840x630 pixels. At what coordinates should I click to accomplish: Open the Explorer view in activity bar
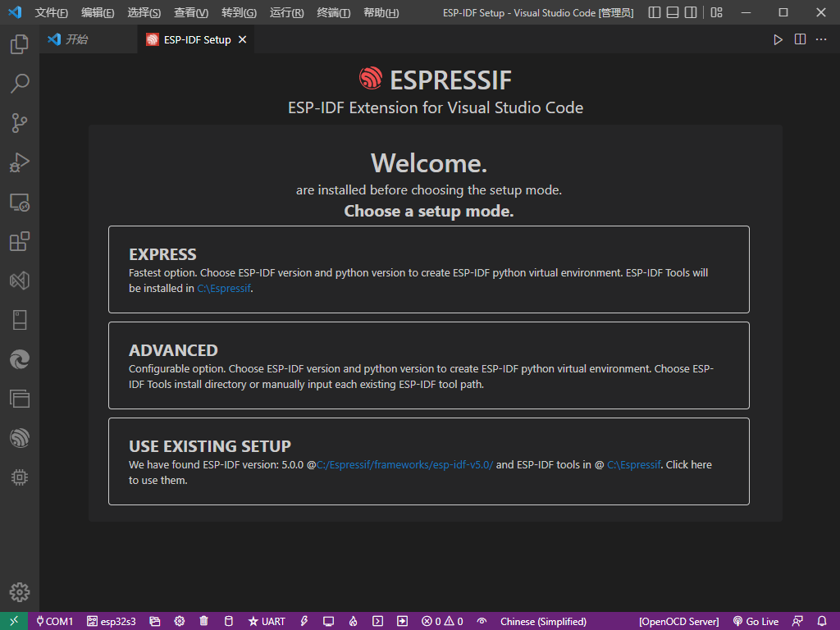[20, 44]
